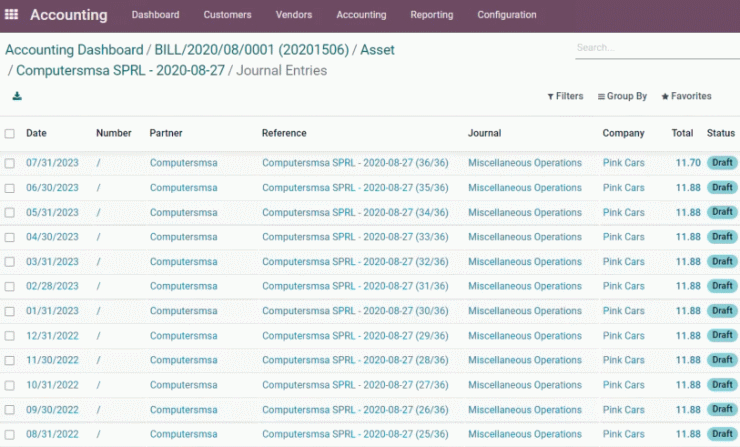Image resolution: width=740 pixels, height=447 pixels.
Task: Open the Configuration menu
Action: coord(506,15)
